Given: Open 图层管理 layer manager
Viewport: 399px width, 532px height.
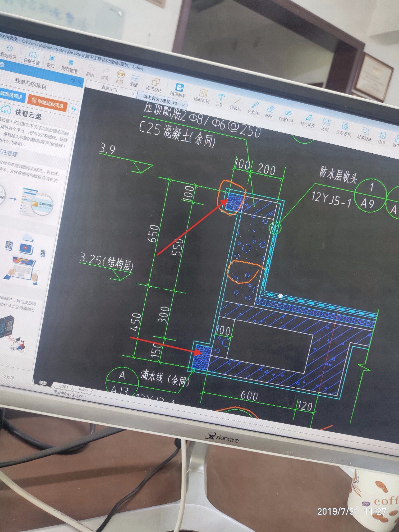Looking at the screenshot, I should [70, 66].
